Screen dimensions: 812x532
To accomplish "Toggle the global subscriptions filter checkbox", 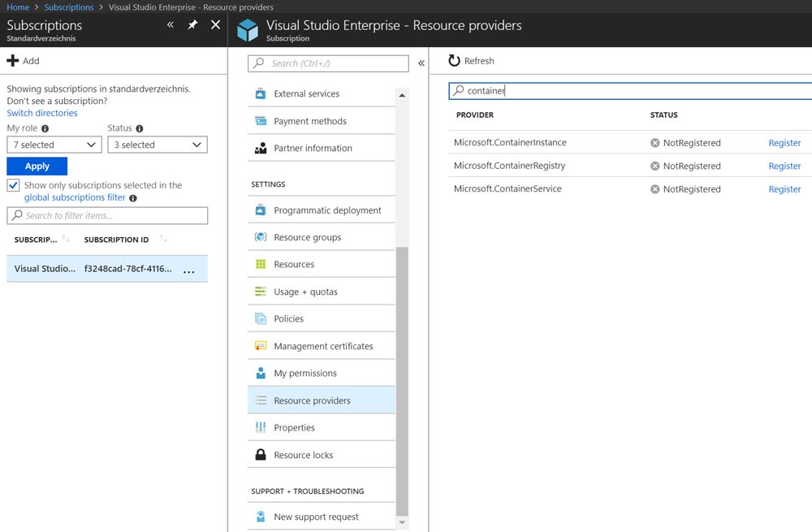I will click(x=13, y=185).
